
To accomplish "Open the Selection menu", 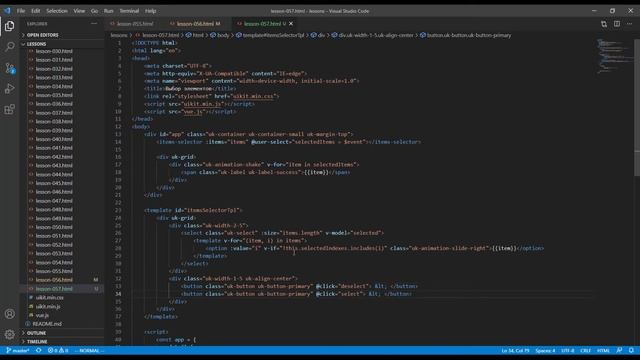I will 57,11.
